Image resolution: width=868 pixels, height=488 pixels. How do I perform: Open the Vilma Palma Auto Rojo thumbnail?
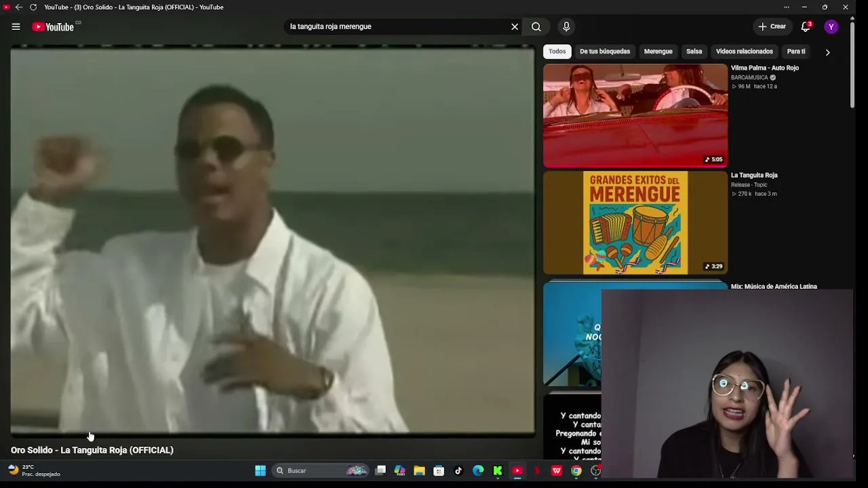tap(635, 115)
